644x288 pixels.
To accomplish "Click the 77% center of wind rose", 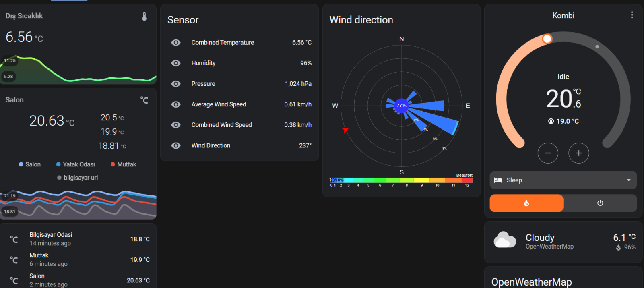I will coord(401,106).
